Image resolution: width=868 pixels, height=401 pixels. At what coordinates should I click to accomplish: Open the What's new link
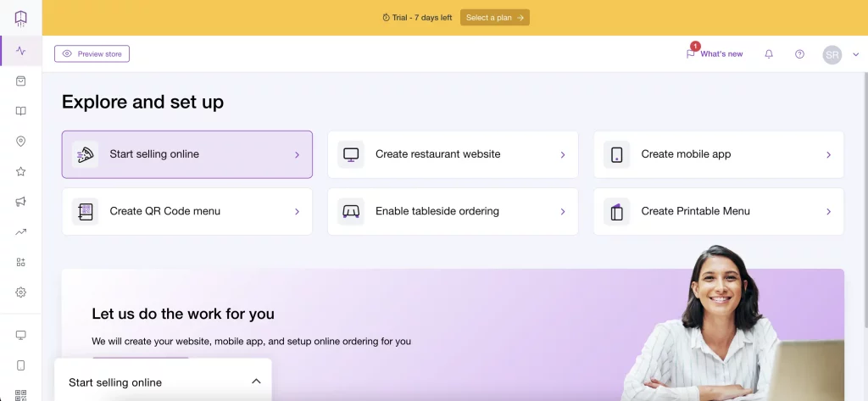click(x=715, y=54)
